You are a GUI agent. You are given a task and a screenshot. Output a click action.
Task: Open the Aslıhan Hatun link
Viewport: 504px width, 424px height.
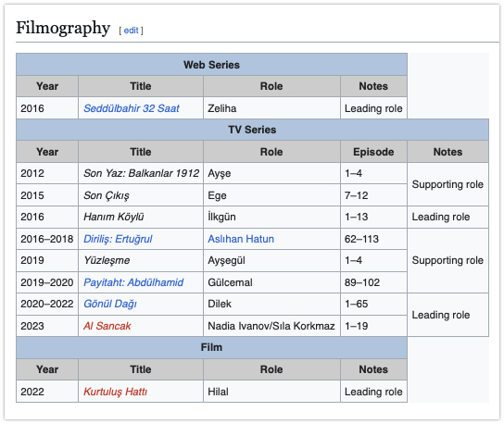click(241, 239)
